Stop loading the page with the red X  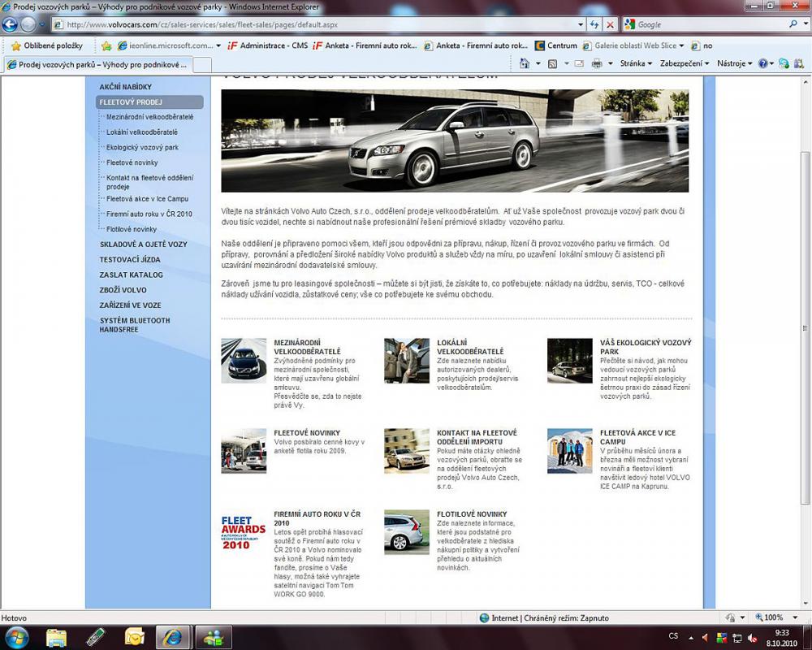tap(610, 24)
